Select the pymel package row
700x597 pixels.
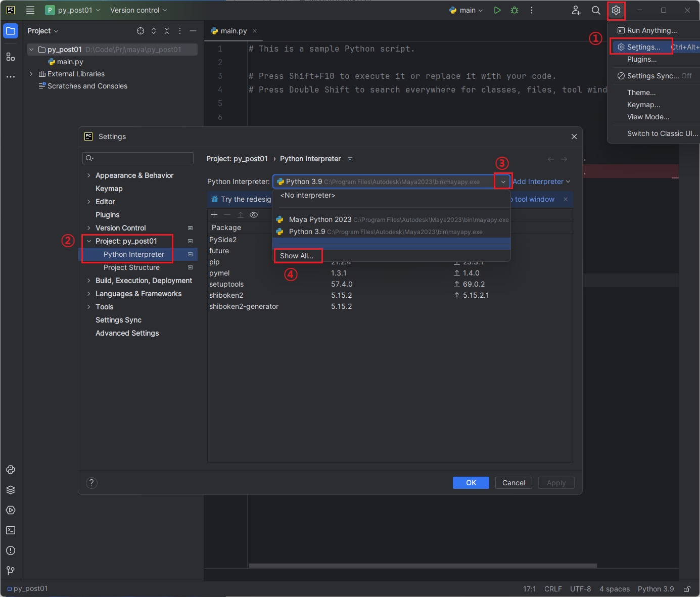pyautogui.click(x=390, y=273)
